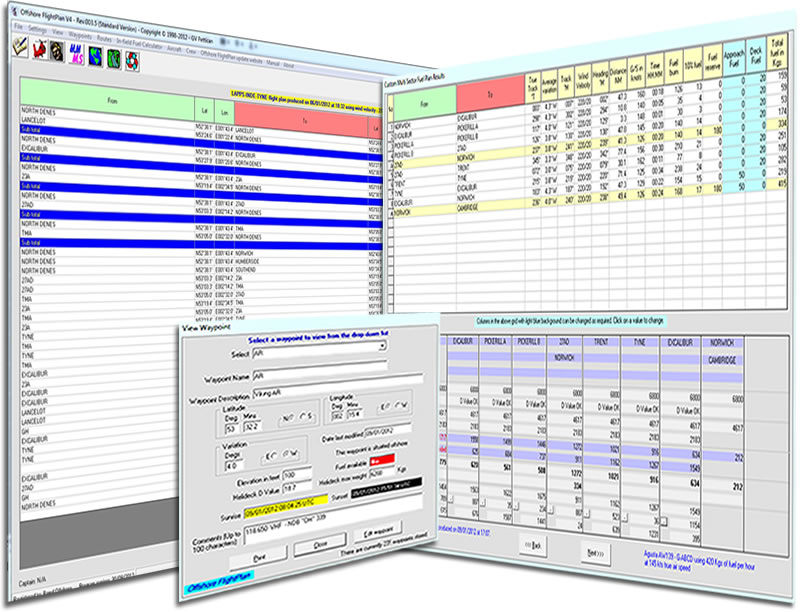Click the Next button in fuel plan window
Image resolution: width=800 pixels, height=612 pixels.
pos(595,553)
